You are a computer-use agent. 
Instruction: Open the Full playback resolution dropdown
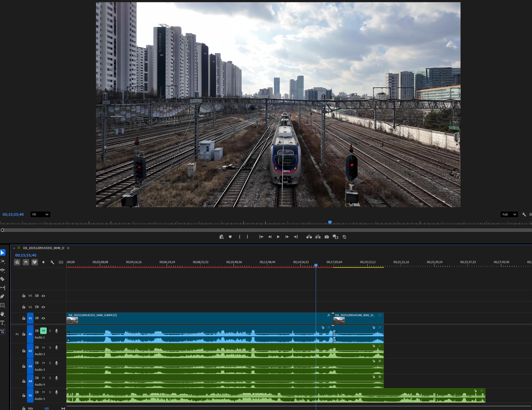pyautogui.click(x=509, y=214)
